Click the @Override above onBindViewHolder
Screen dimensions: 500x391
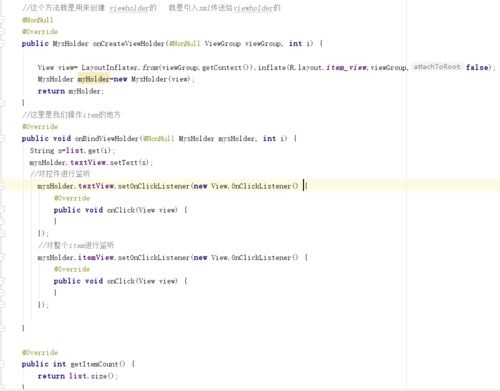pyautogui.click(x=40, y=127)
